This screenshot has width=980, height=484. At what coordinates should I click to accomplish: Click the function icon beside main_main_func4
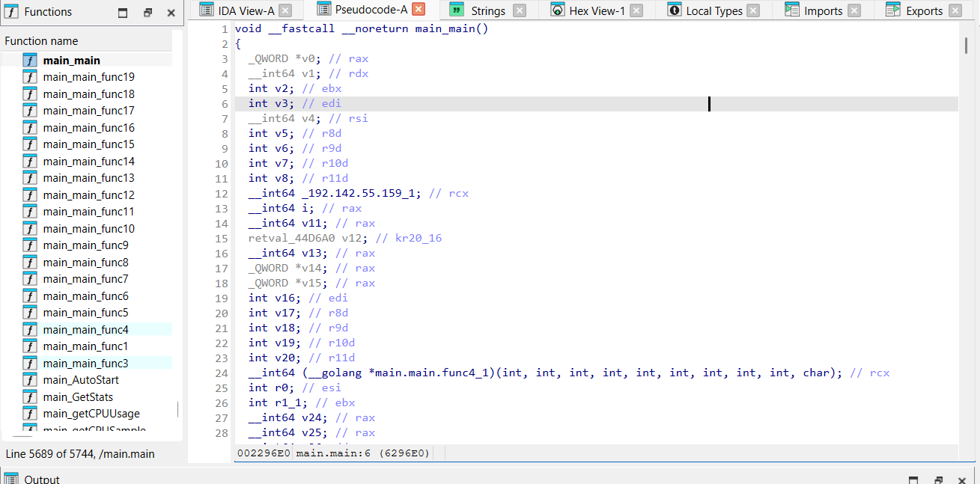(30, 330)
